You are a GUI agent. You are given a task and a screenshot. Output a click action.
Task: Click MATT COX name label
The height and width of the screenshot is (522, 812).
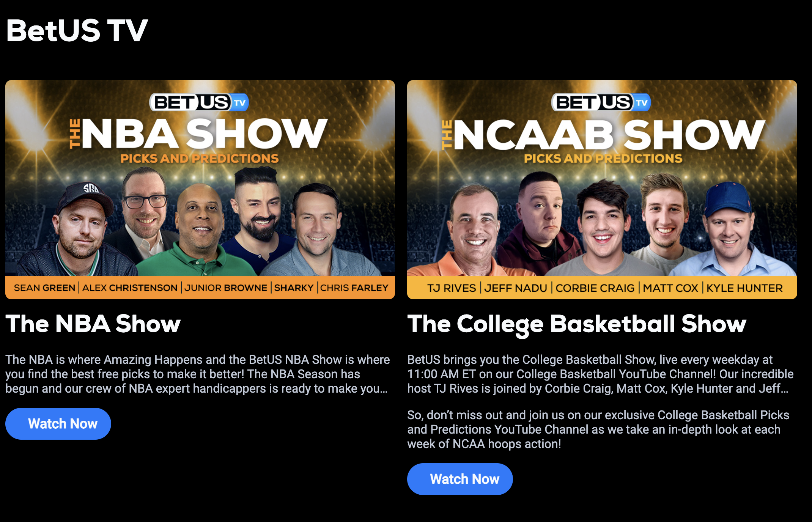[670, 288]
